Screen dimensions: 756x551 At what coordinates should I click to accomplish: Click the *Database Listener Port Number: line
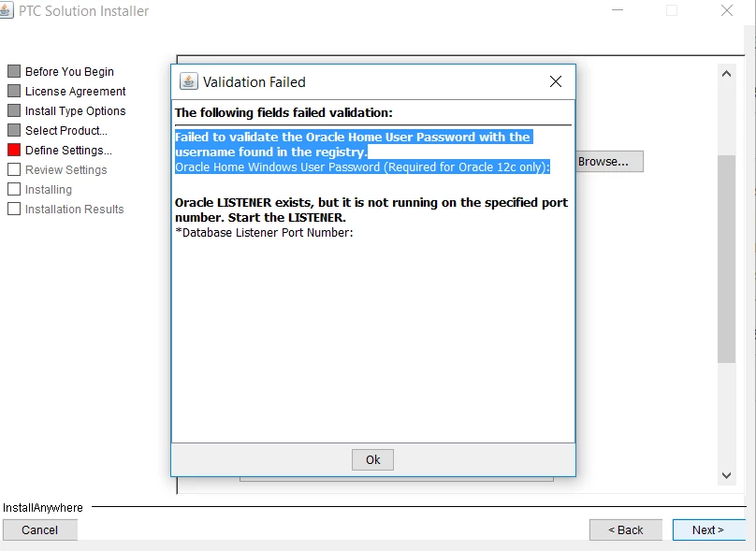coord(264,233)
